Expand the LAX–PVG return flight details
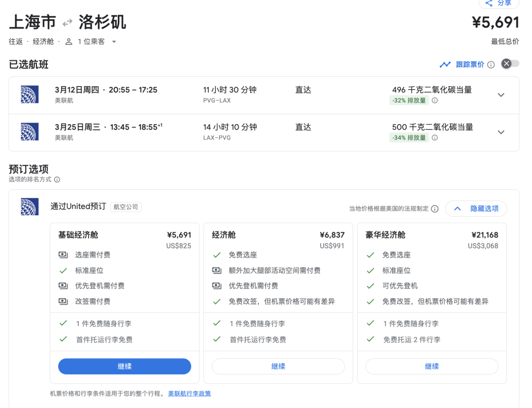 point(501,132)
